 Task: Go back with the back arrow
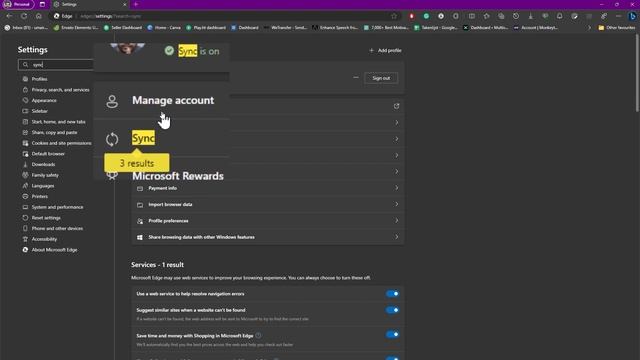point(9,16)
